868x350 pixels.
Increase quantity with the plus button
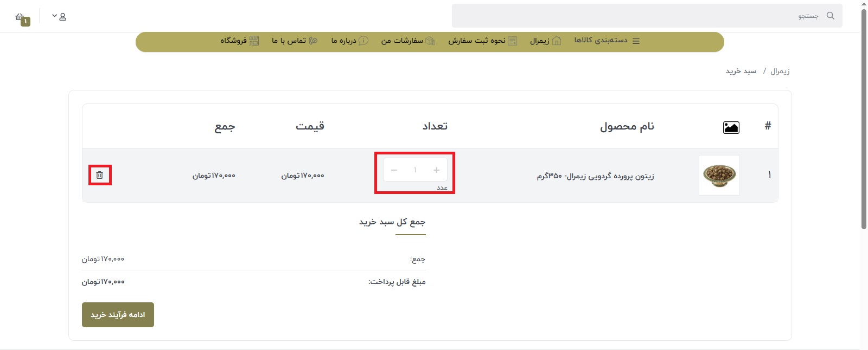click(436, 170)
